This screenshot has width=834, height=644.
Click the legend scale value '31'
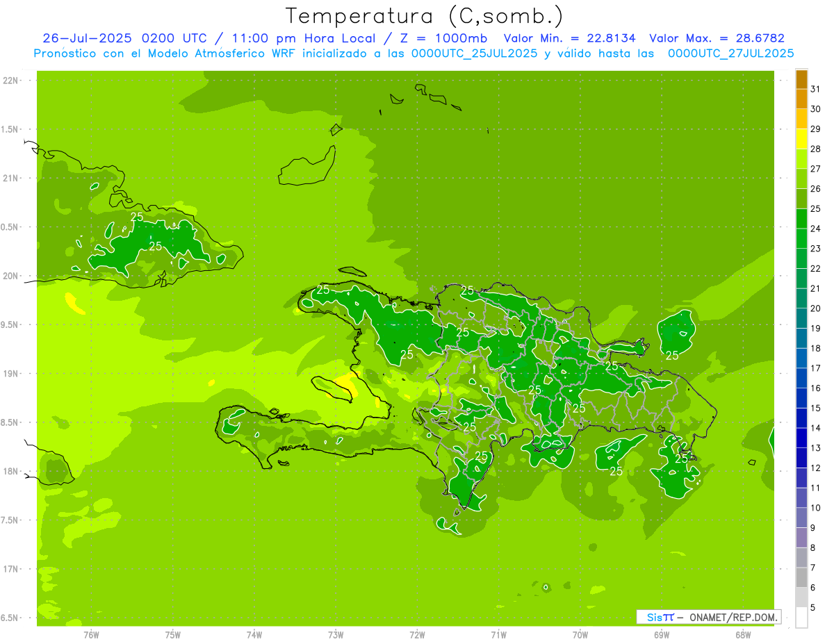click(x=816, y=89)
